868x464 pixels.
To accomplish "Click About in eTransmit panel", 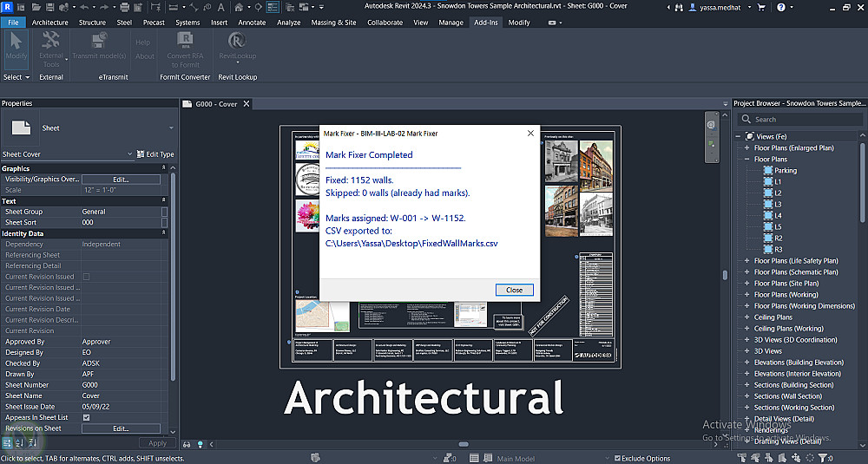I will [x=144, y=56].
